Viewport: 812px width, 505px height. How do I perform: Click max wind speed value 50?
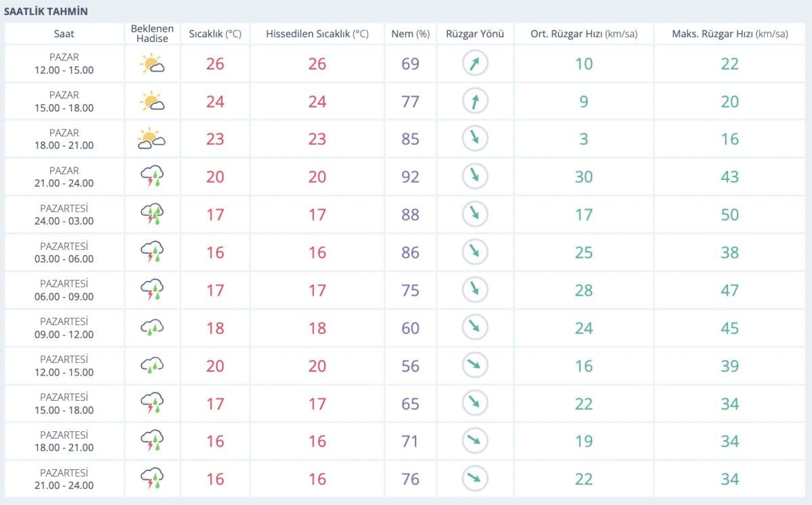tap(729, 215)
